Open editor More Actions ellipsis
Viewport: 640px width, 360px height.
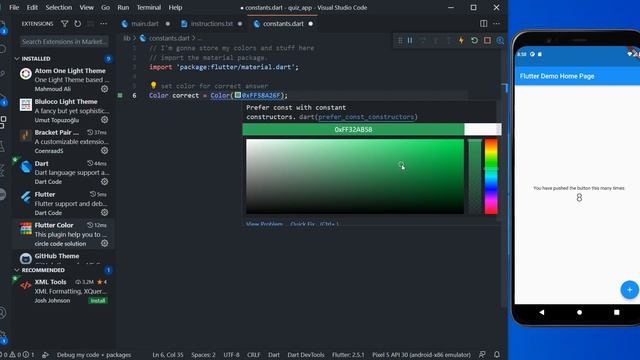click(496, 24)
